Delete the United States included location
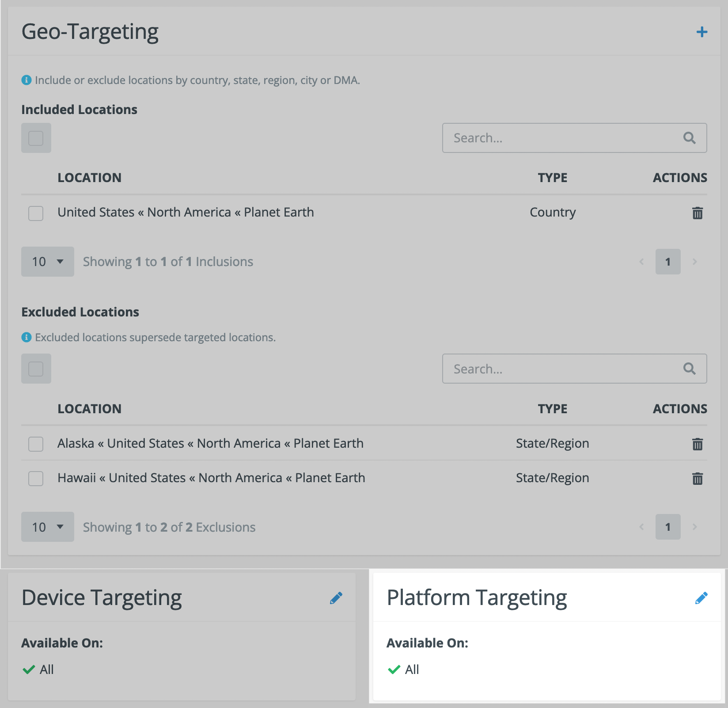The width and height of the screenshot is (728, 708). 697,213
